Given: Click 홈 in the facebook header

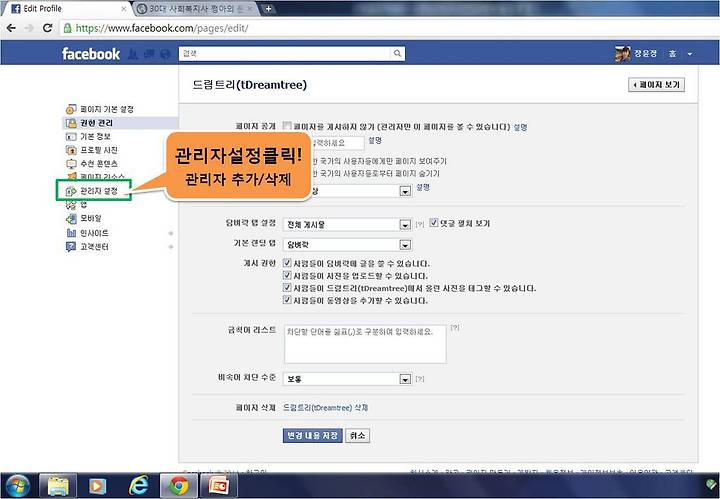Looking at the screenshot, I should point(672,54).
